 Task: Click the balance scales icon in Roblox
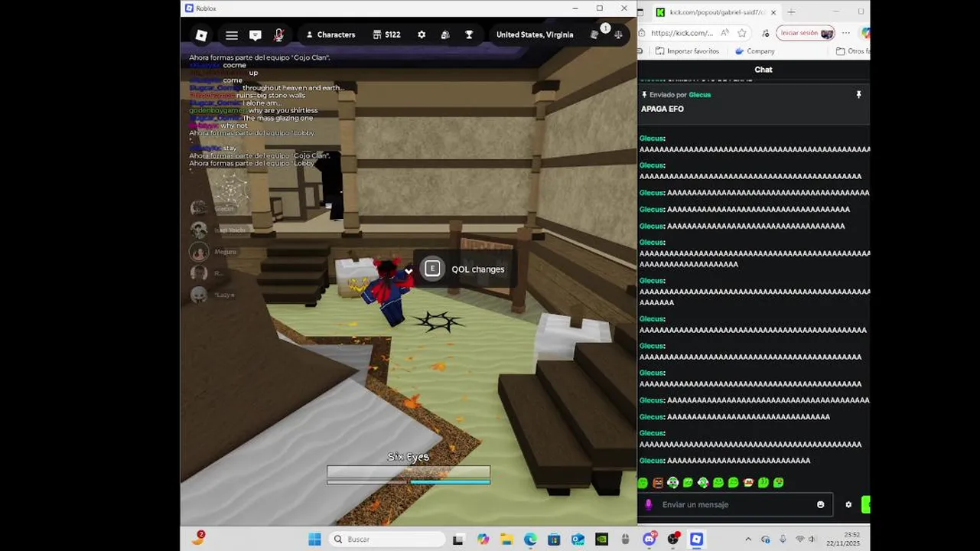click(x=618, y=35)
